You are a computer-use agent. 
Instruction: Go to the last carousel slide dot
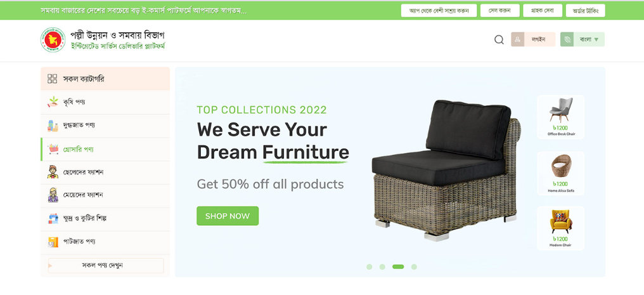click(414, 266)
